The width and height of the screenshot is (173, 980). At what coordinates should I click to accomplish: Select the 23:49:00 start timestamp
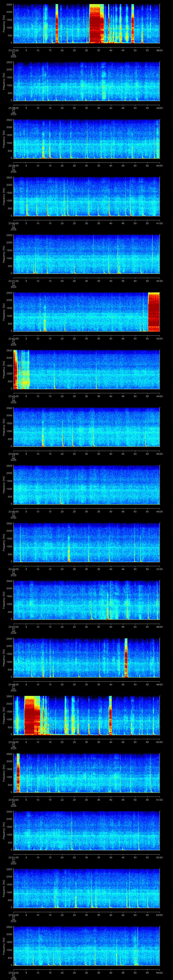(x=13, y=742)
